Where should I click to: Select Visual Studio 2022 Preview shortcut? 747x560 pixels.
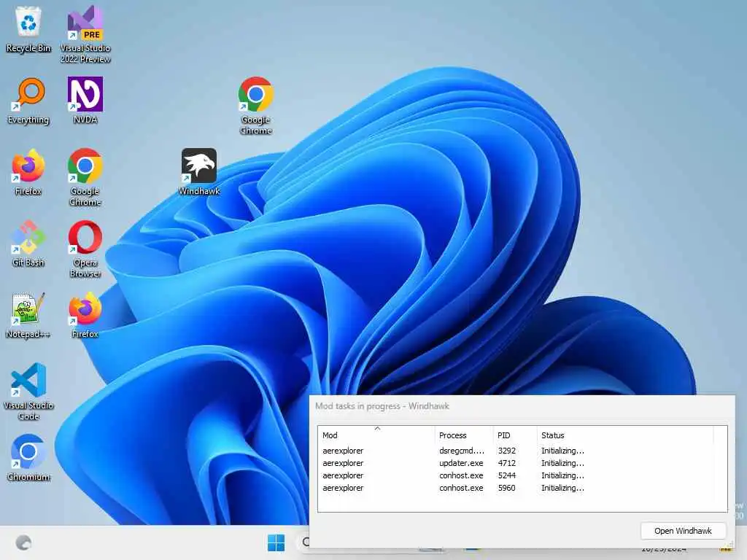click(x=85, y=34)
